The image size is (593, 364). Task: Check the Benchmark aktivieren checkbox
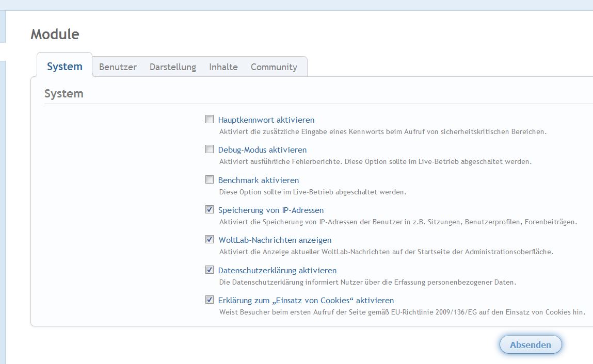pos(210,180)
